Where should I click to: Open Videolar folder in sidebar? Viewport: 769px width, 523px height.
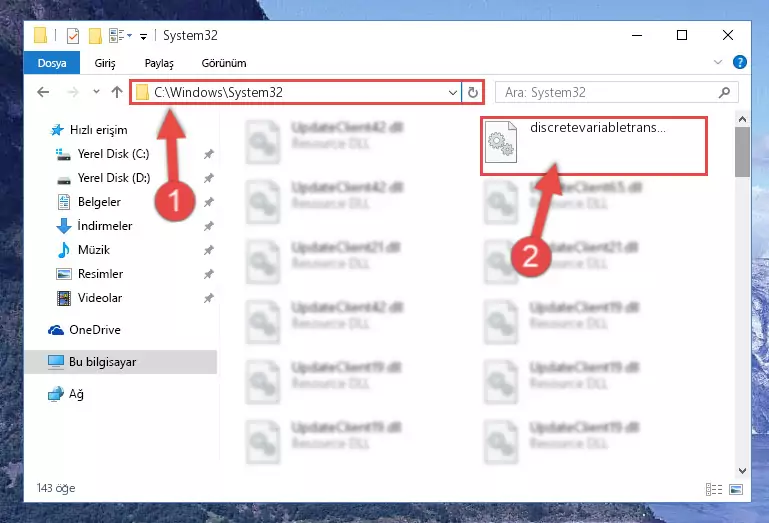[100, 298]
